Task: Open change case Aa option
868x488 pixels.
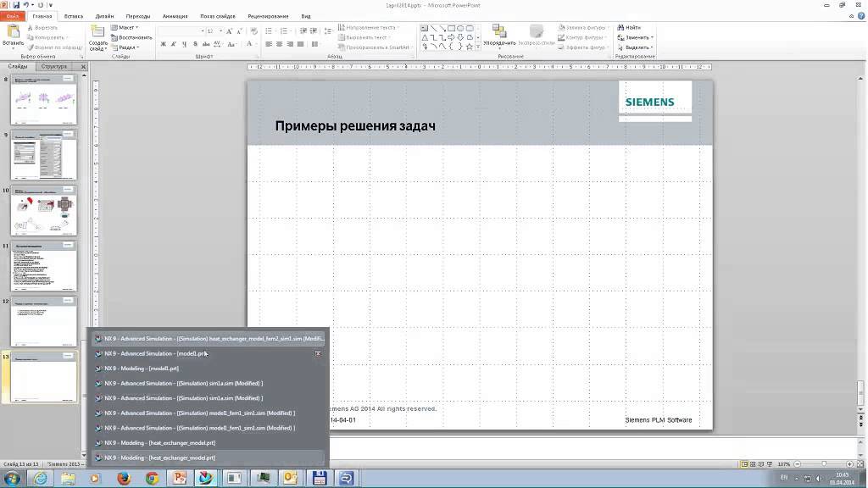Action: click(x=232, y=44)
